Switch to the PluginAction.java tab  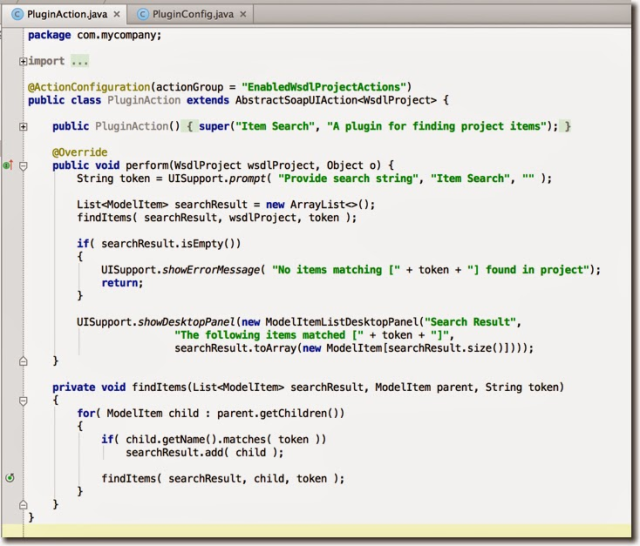click(64, 14)
